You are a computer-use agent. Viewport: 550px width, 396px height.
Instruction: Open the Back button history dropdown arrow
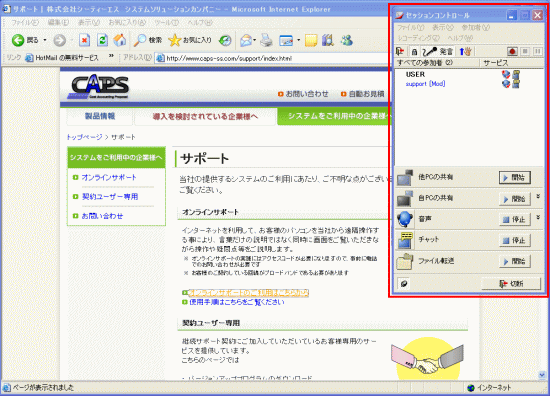coord(45,41)
